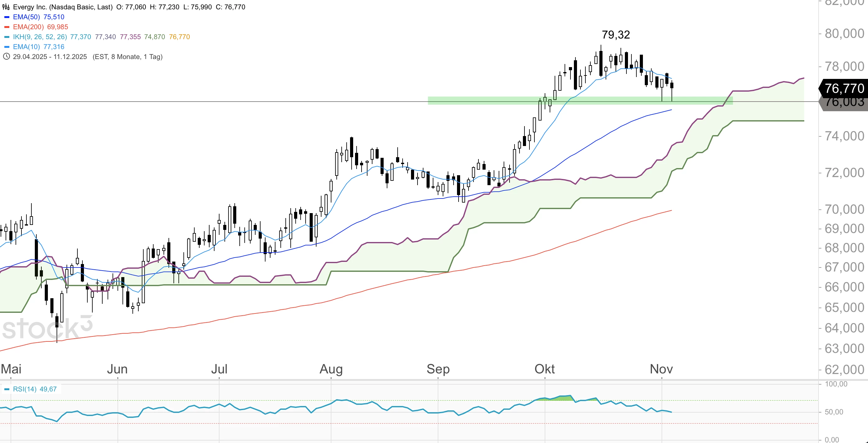
Task: Click the 79,32 high price annotation
Action: pyautogui.click(x=616, y=35)
